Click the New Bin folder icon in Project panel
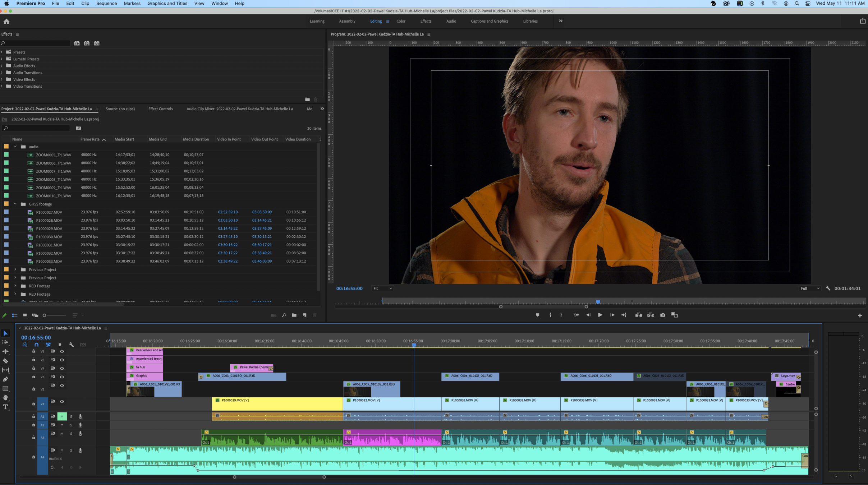 pyautogui.click(x=294, y=315)
